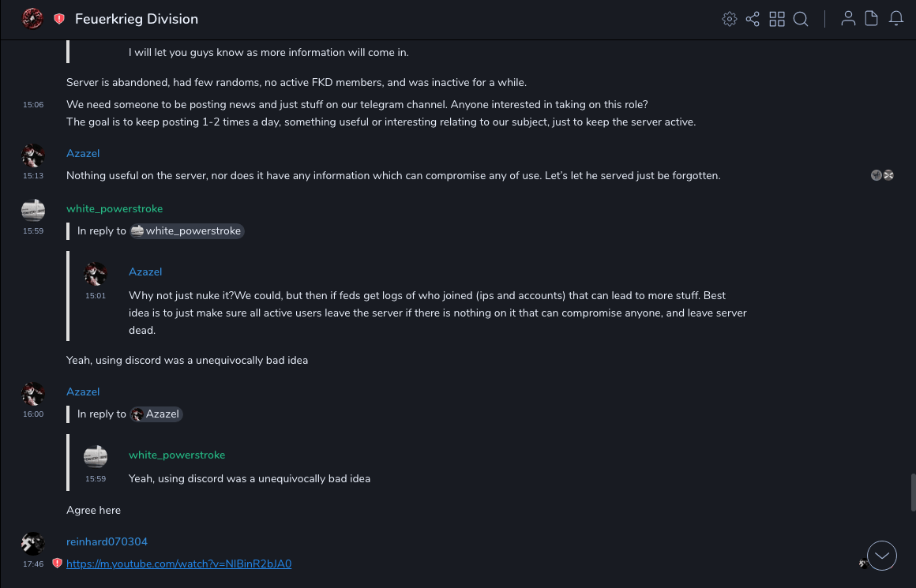Click the red warning shield before the YouTube link
Viewport: 916px width, 588px height.
(x=57, y=564)
